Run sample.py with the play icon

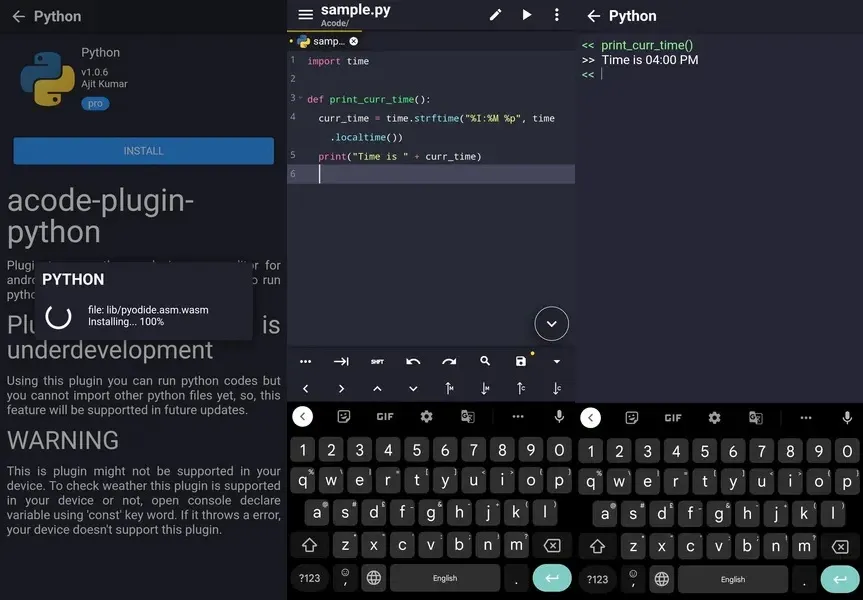527,15
